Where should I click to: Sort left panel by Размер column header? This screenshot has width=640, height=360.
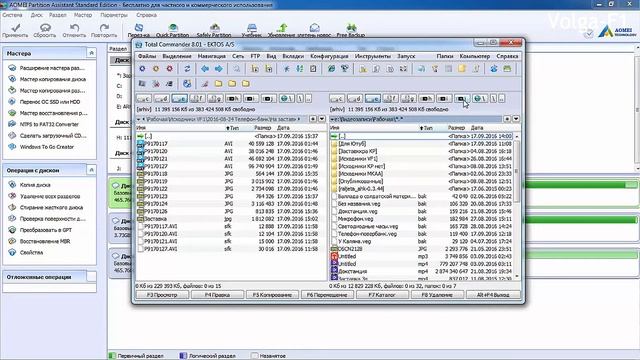[x=262, y=128]
